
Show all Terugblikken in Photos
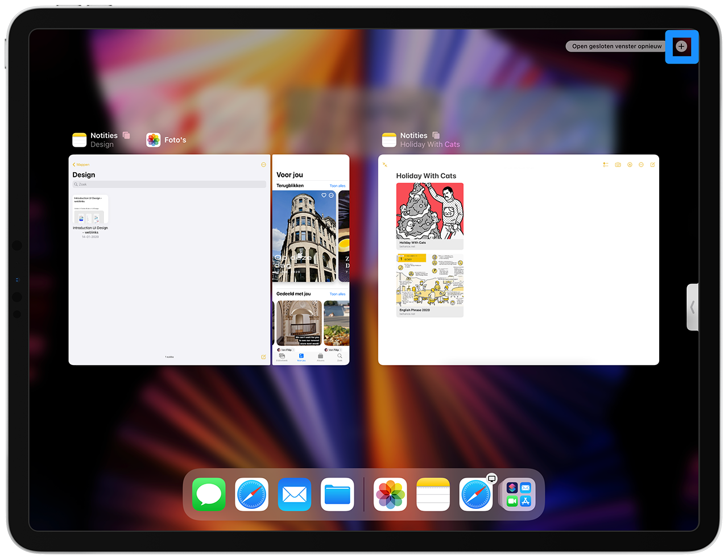pos(337,186)
